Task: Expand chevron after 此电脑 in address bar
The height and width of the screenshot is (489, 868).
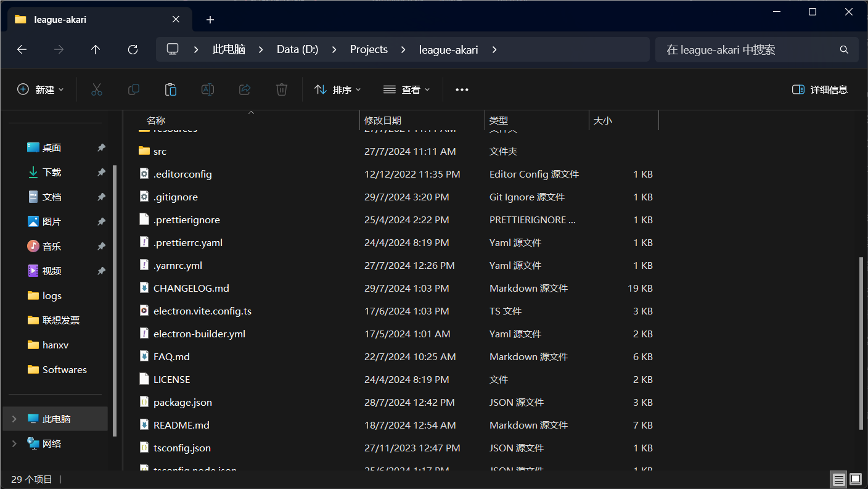Action: pos(261,49)
